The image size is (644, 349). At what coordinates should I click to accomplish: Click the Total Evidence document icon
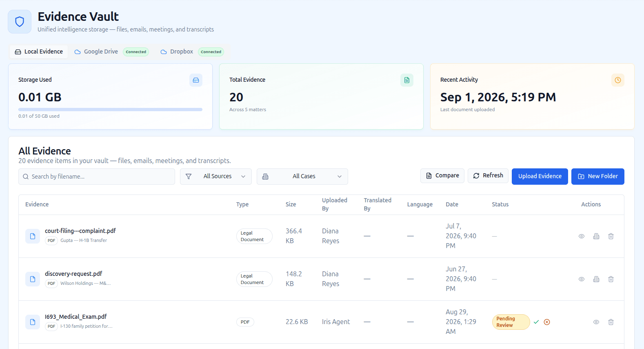click(x=407, y=80)
